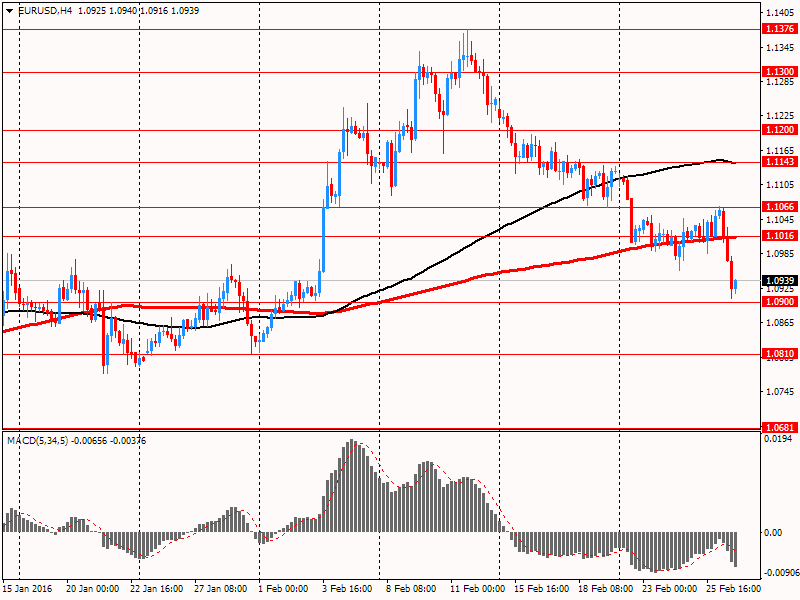
Task: Select the 1.1300 resistance price tag
Action: coord(779,73)
